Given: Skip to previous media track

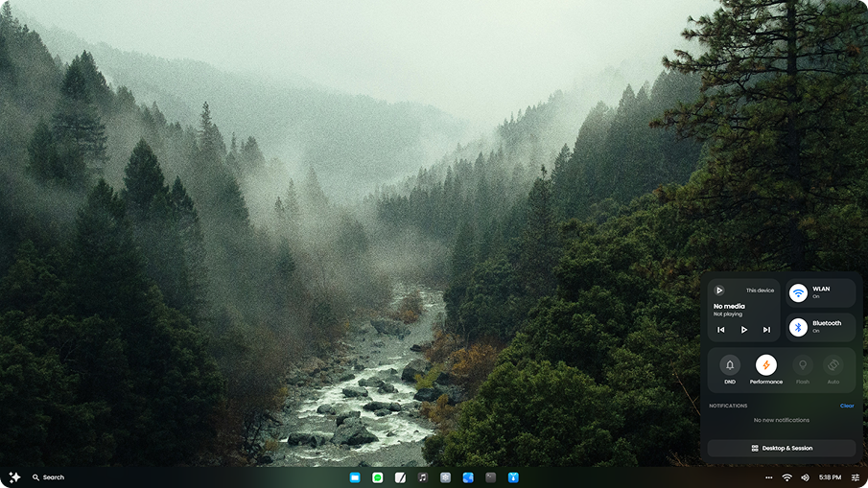Looking at the screenshot, I should click(720, 330).
